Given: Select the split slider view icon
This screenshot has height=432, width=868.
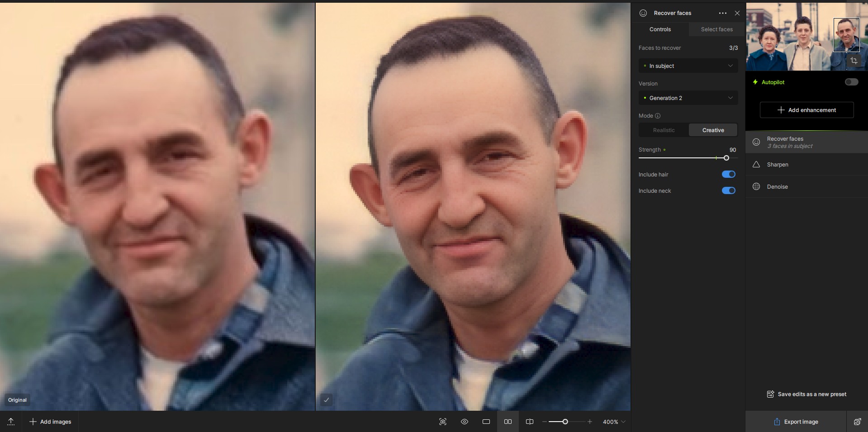Looking at the screenshot, I should [530, 422].
